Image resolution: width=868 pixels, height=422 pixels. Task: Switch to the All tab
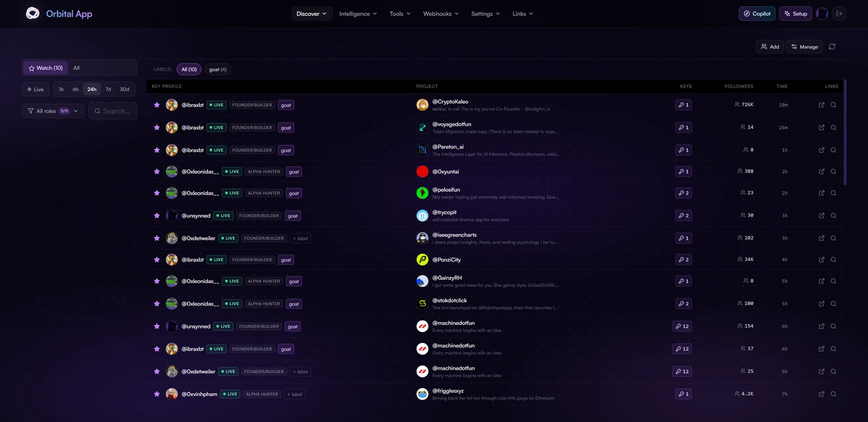[76, 68]
